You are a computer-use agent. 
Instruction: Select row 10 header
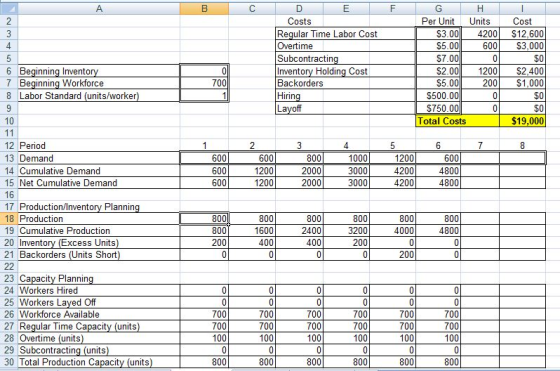9,121
